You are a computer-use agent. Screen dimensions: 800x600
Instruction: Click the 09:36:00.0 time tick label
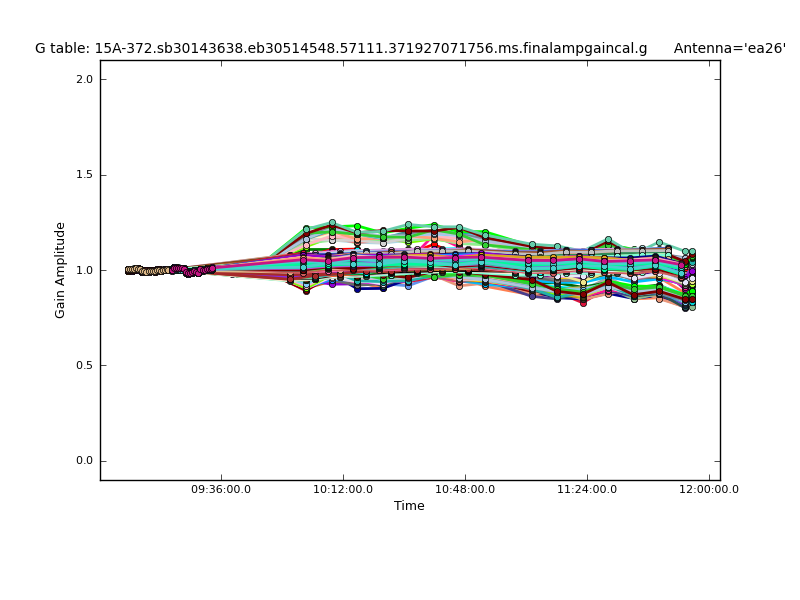(x=221, y=490)
